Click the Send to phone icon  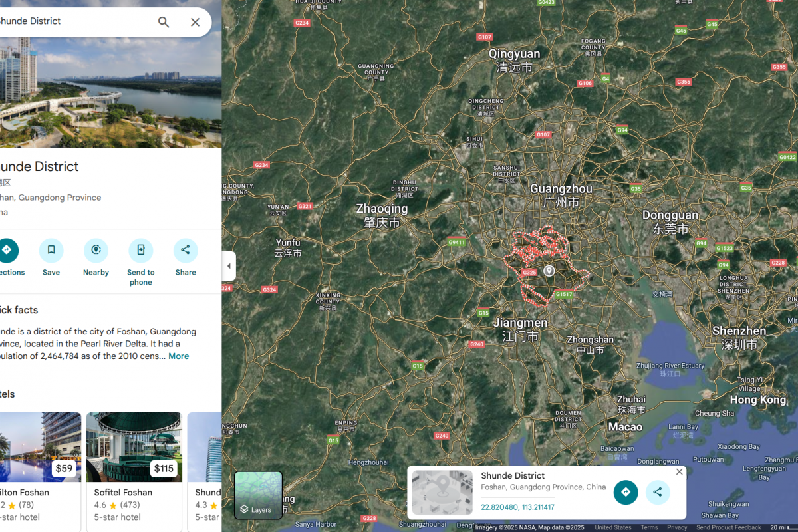(x=140, y=251)
